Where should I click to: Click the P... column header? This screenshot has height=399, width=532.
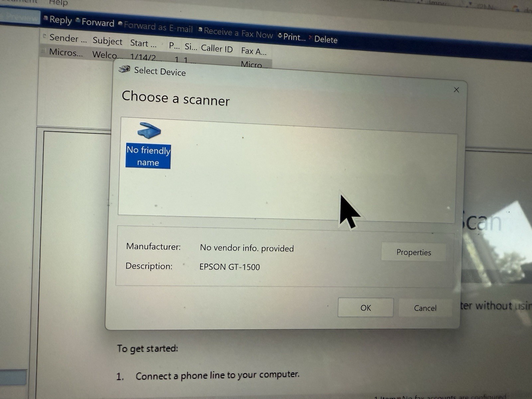174,46
